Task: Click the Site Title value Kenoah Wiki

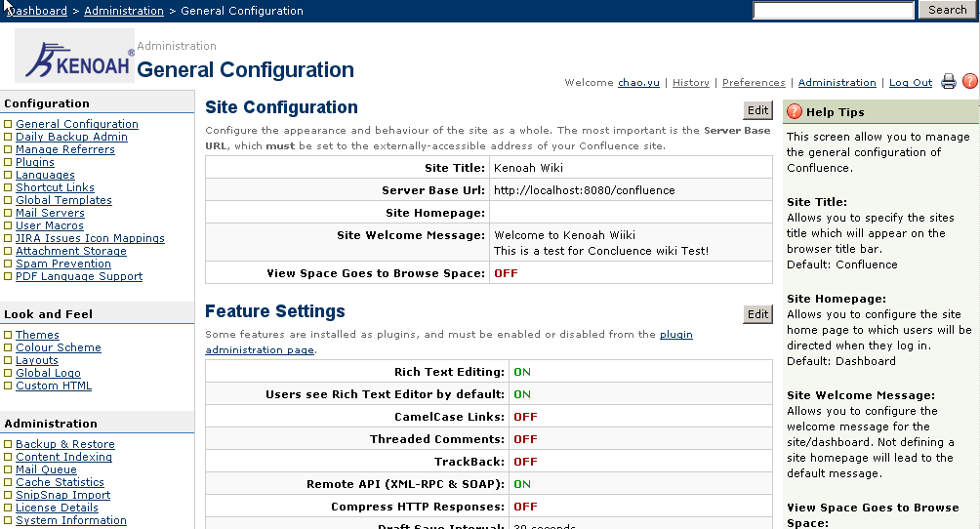Action: (528, 168)
